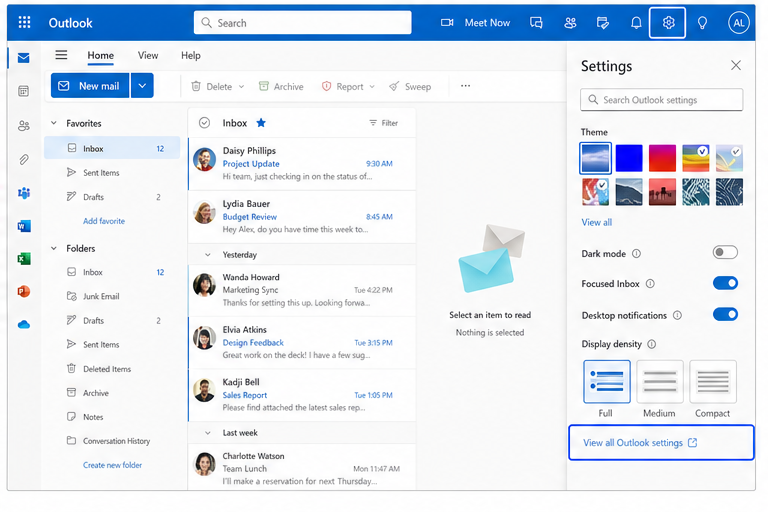Image resolution: width=768 pixels, height=512 pixels.
Task: Launch Word from left rail
Action: [24, 226]
